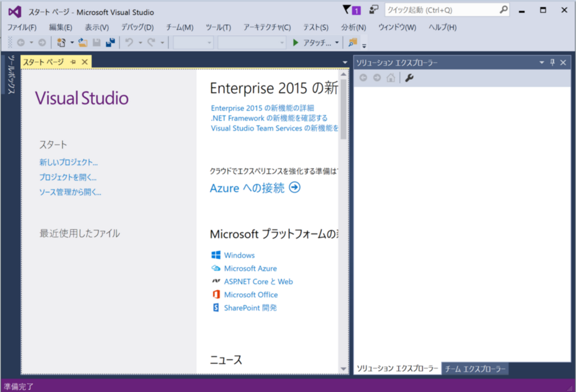Open the New Project toolbar icon
This screenshot has height=392, width=576.
tap(62, 42)
